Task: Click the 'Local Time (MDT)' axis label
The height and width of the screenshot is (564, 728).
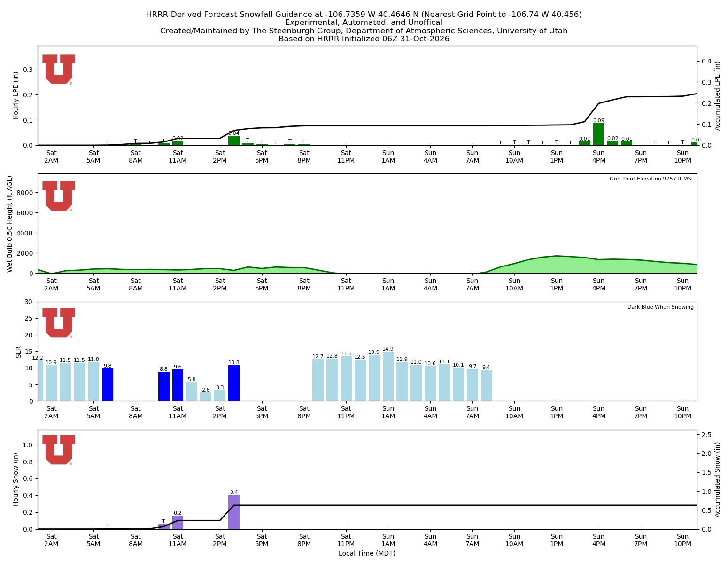Action: [x=367, y=553]
